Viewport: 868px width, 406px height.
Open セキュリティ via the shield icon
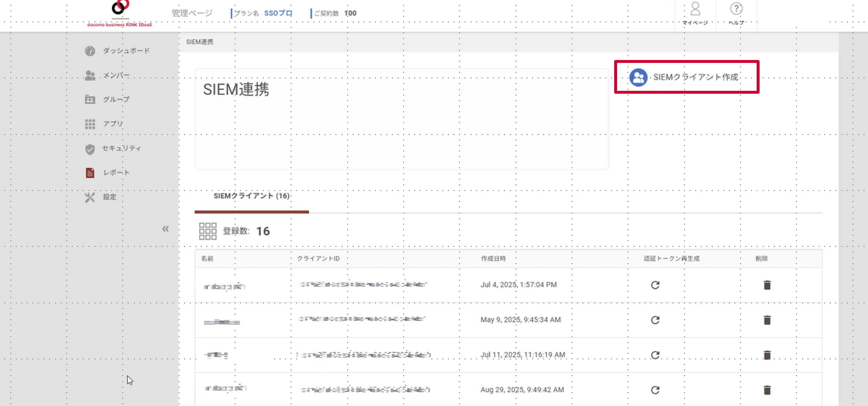tap(89, 148)
